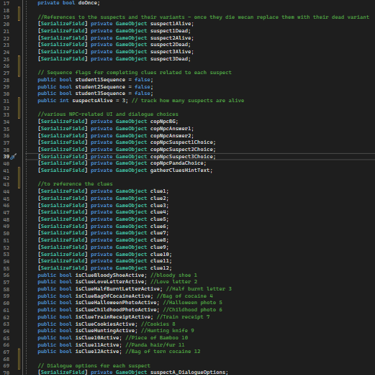Image resolution: width=375 pixels, height=375 pixels.
Task: Click the isClueHuntingActive variable
Action: tap(105, 331)
